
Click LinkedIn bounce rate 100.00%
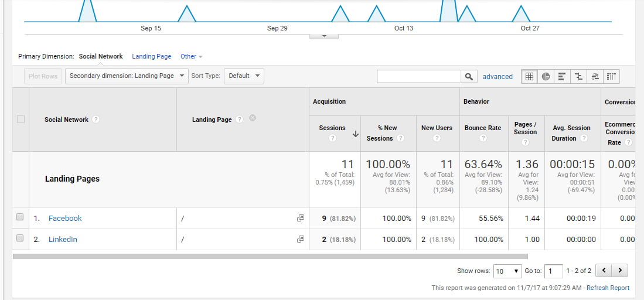point(489,239)
